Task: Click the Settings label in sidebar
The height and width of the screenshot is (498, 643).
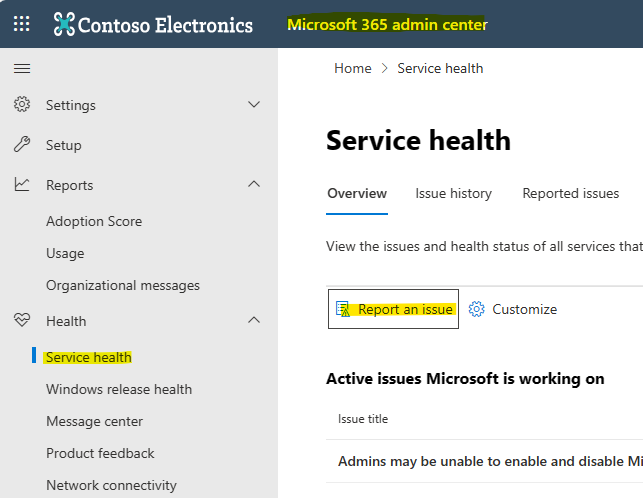Action: pyautogui.click(x=71, y=105)
